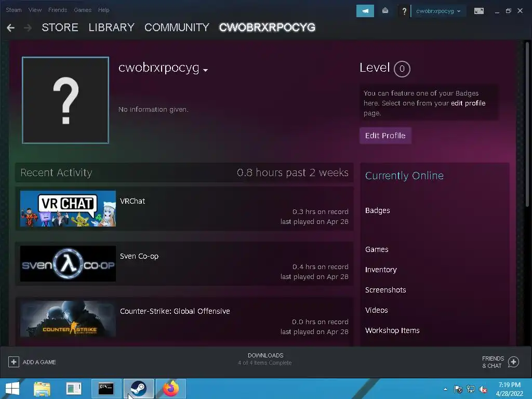Image resolution: width=532 pixels, height=399 pixels.
Task: Click FRIENDS & CHAT label
Action: click(493, 362)
